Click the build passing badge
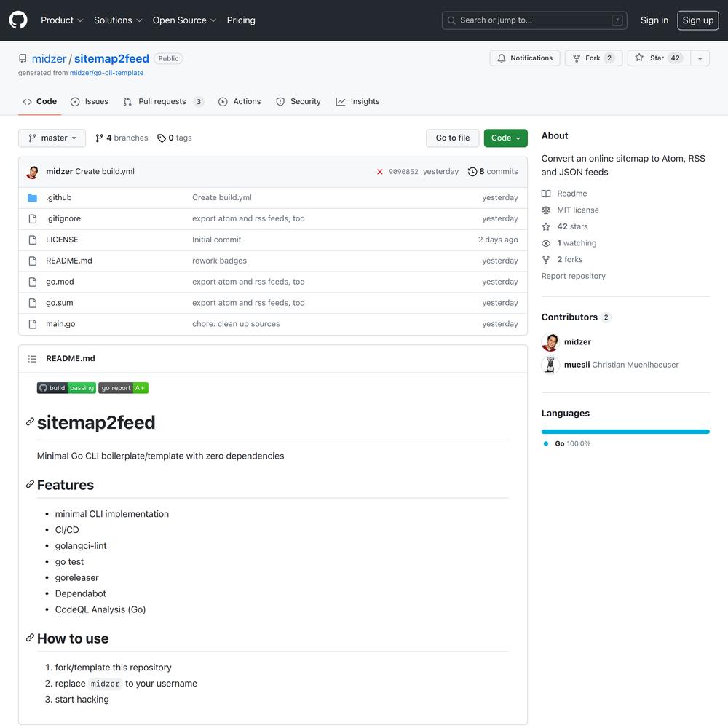The width and height of the screenshot is (728, 728). (66, 388)
